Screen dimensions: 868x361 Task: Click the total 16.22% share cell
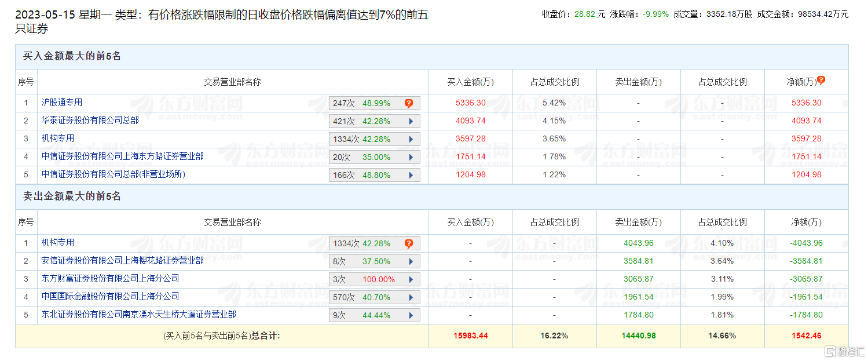coord(554,336)
